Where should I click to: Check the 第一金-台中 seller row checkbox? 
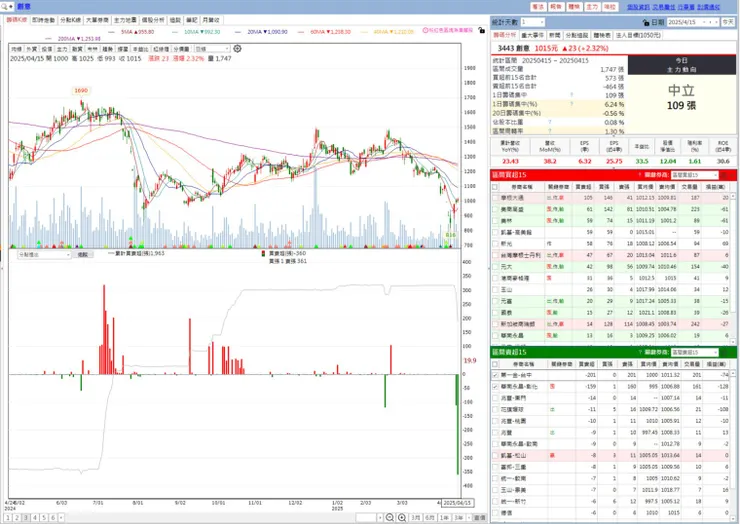pyautogui.click(x=495, y=375)
